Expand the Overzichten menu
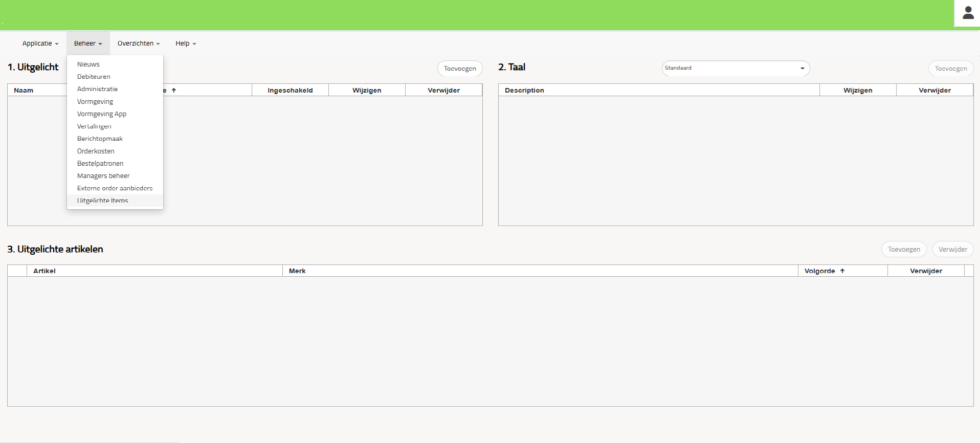Image resolution: width=980 pixels, height=443 pixels. (139, 43)
